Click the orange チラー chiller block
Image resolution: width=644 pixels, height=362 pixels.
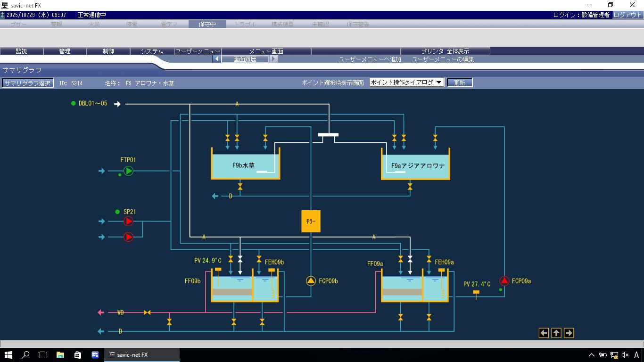(x=311, y=221)
